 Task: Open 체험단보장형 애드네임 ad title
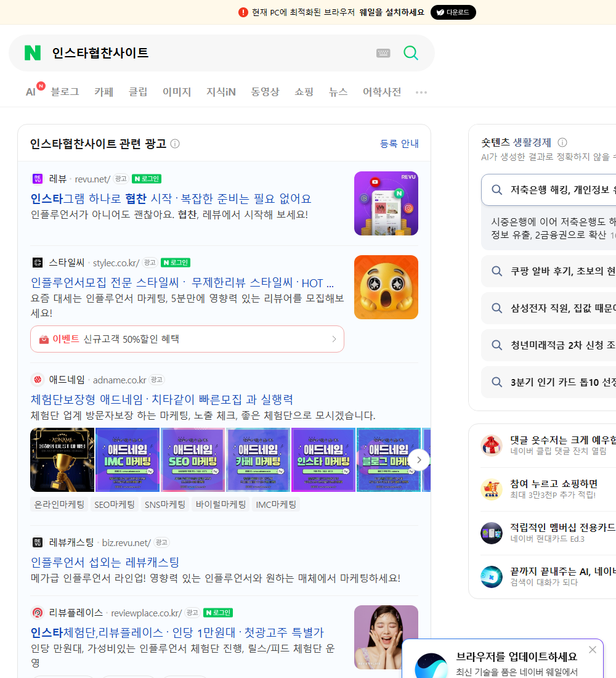coord(161,399)
